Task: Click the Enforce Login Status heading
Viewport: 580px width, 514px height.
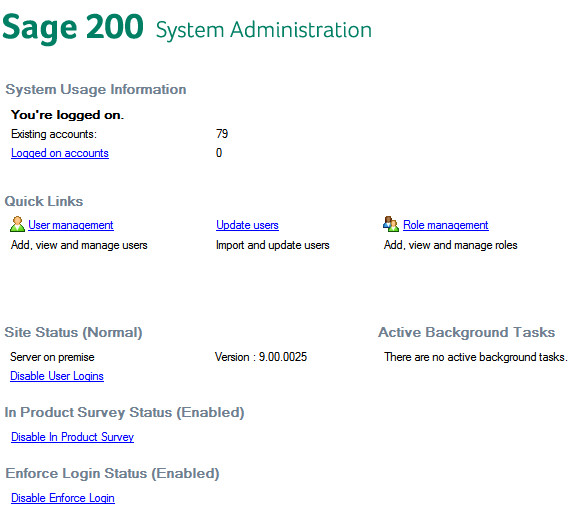Action: point(112,474)
